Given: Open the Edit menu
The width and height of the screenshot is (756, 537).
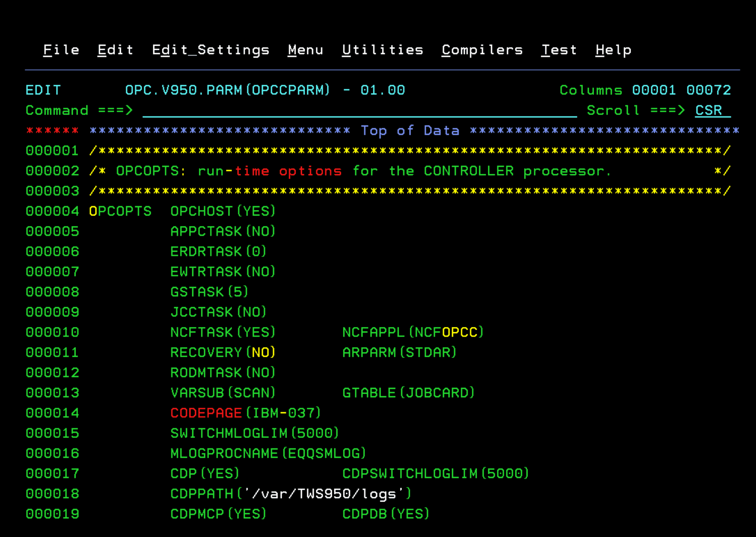Looking at the screenshot, I should [x=115, y=50].
